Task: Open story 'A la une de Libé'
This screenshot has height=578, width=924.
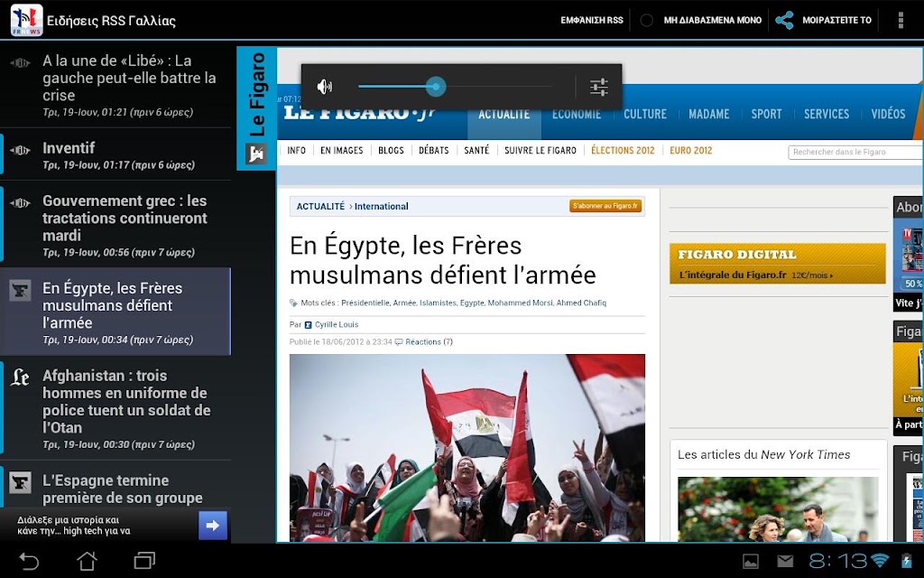Action: click(115, 86)
